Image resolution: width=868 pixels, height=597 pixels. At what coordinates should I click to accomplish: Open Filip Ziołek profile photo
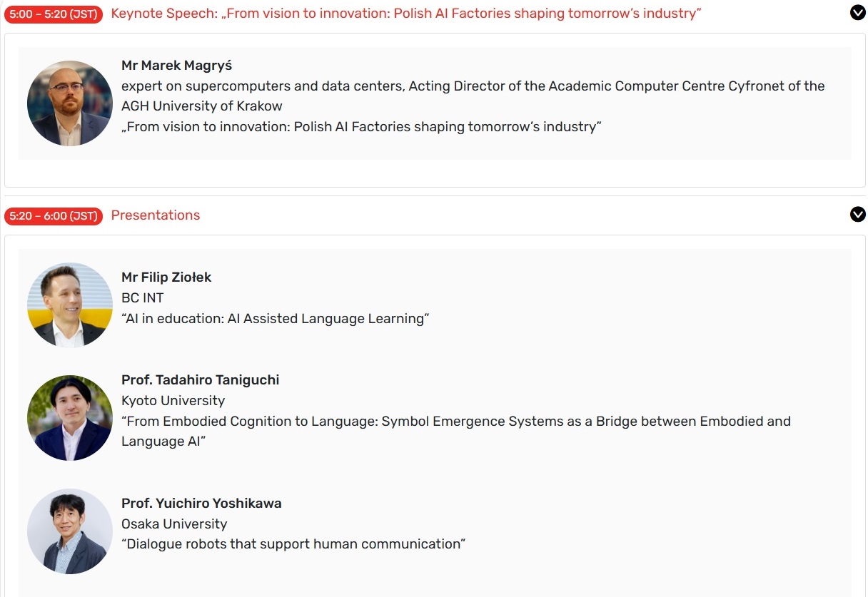point(70,305)
